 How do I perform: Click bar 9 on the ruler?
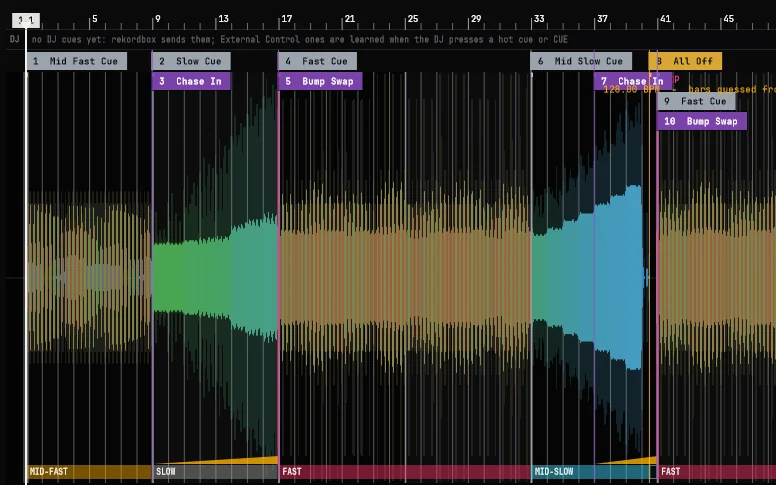(157, 19)
